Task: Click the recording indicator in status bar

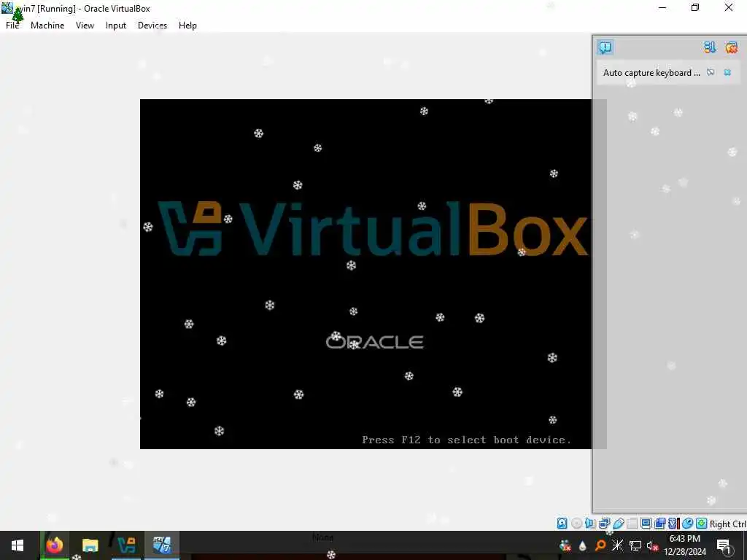Action: [x=659, y=524]
